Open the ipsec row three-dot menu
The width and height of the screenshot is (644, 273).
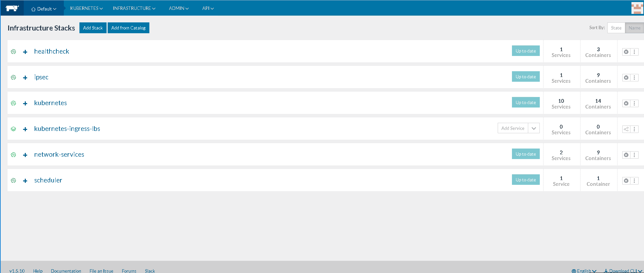click(x=634, y=78)
